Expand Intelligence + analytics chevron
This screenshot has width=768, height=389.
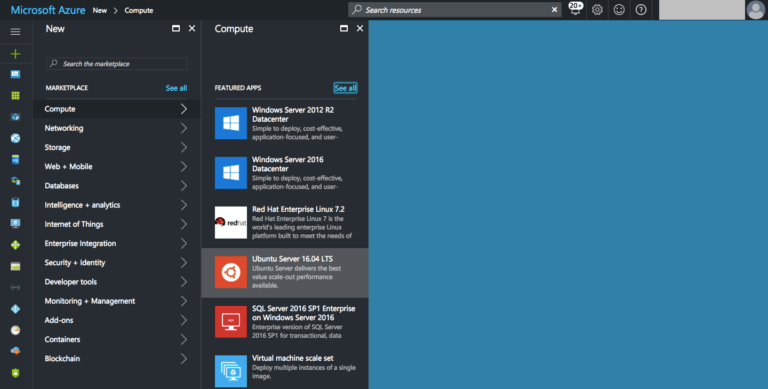[x=184, y=205]
